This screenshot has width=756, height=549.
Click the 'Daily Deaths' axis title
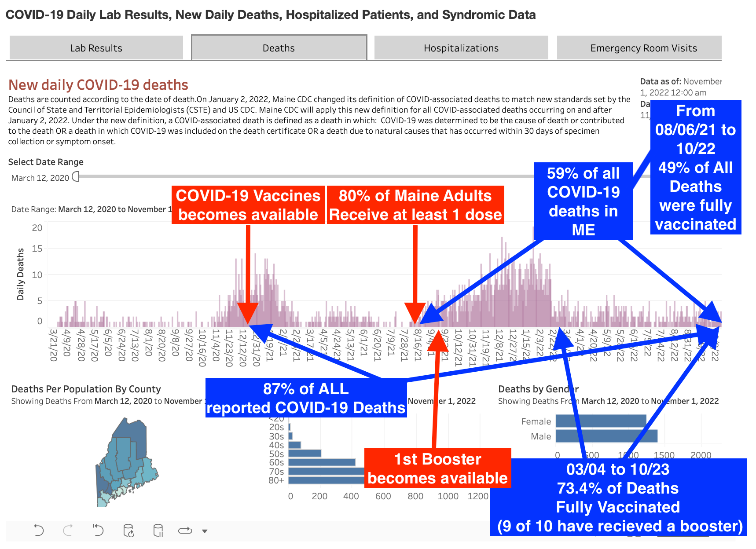pos(20,274)
